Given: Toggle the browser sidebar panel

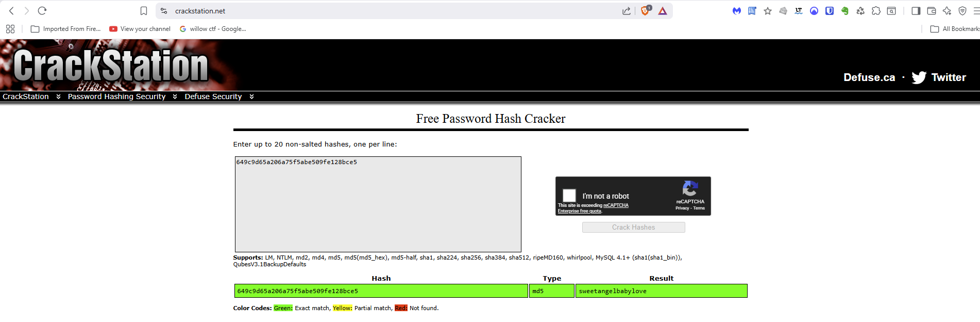Looking at the screenshot, I should pos(916,11).
